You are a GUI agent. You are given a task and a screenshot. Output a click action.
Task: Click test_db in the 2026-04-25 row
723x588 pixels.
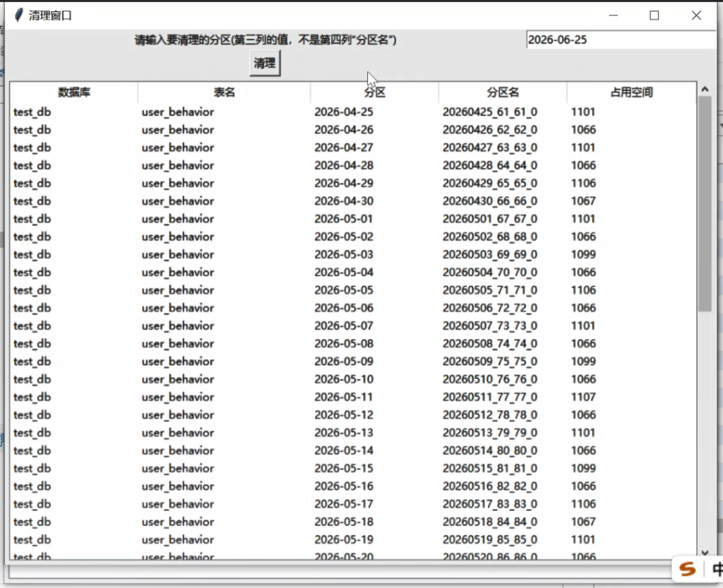[x=32, y=112]
